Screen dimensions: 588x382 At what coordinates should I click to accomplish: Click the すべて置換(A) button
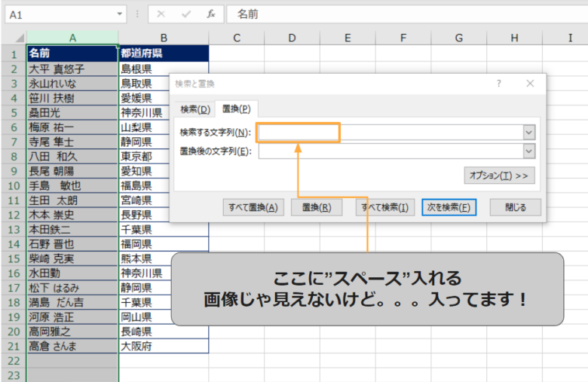(x=253, y=207)
